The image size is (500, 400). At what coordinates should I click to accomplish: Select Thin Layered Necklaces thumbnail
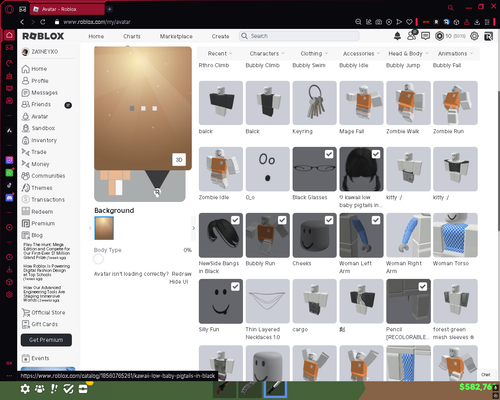pos(267,301)
